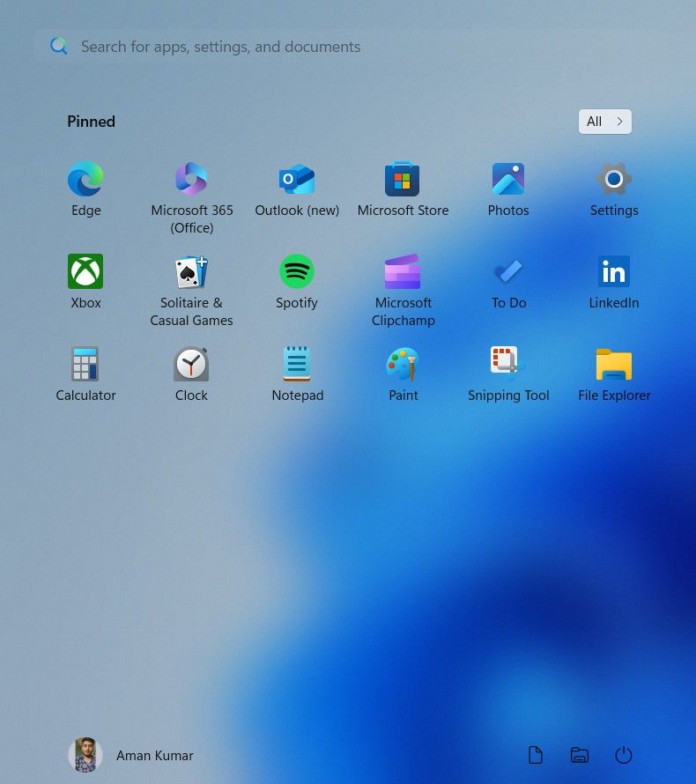Open Microsoft Clipchamp
The height and width of the screenshot is (784, 696).
click(403, 271)
